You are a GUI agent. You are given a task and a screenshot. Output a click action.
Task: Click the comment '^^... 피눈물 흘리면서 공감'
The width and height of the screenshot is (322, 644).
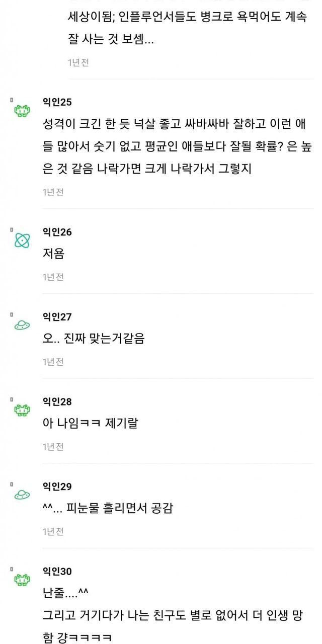108,508
